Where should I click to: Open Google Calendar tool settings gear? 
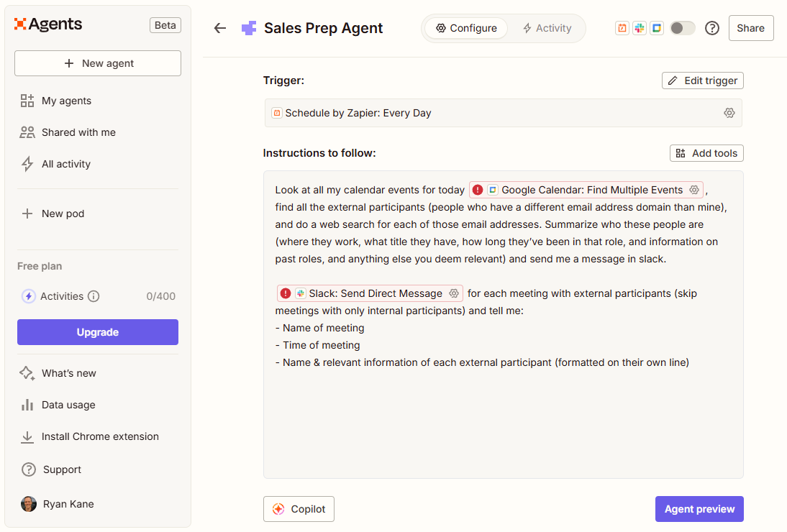coord(694,190)
